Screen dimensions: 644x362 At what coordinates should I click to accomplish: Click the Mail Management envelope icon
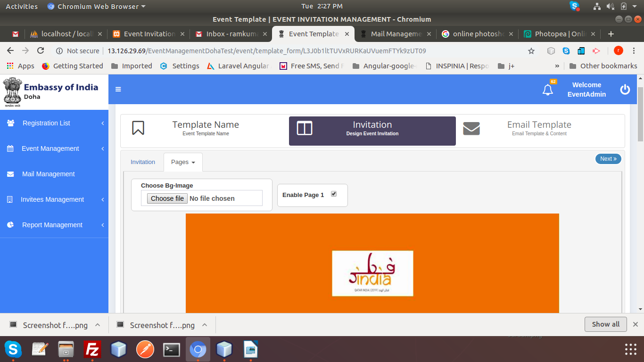click(x=10, y=174)
